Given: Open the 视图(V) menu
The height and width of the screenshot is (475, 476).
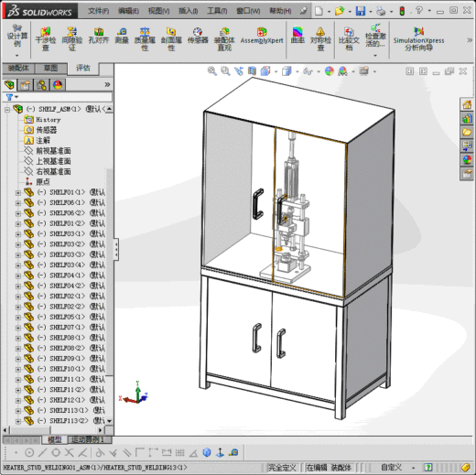Looking at the screenshot, I should click(x=158, y=11).
